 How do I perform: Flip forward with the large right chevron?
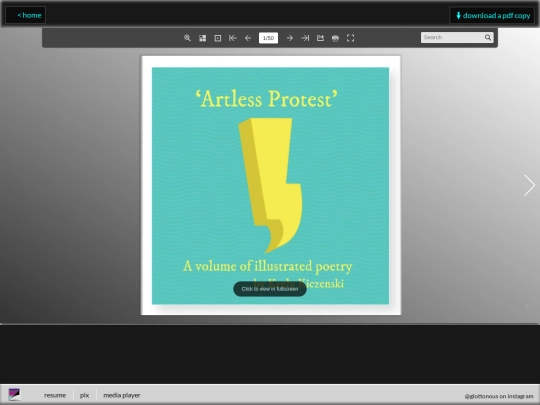click(530, 185)
